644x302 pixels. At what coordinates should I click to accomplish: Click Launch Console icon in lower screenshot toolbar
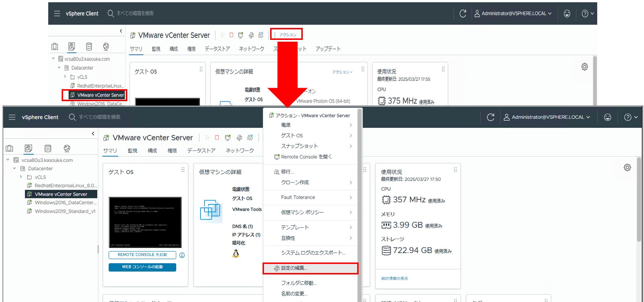[228, 138]
